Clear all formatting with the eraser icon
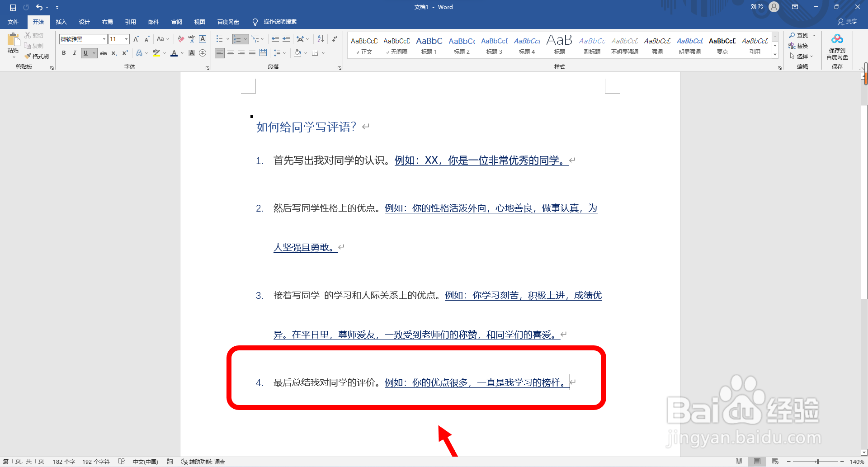Image resolution: width=868 pixels, height=467 pixels. 181,39
